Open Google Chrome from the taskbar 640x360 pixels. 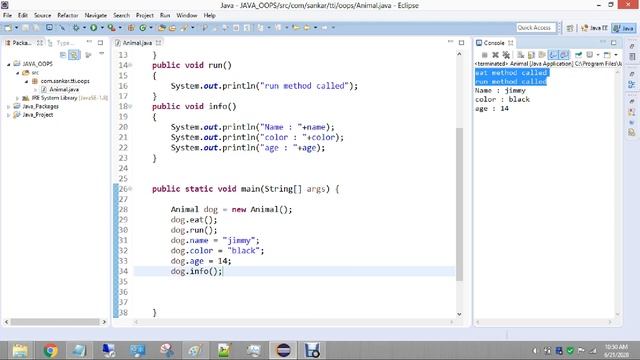coord(50,351)
